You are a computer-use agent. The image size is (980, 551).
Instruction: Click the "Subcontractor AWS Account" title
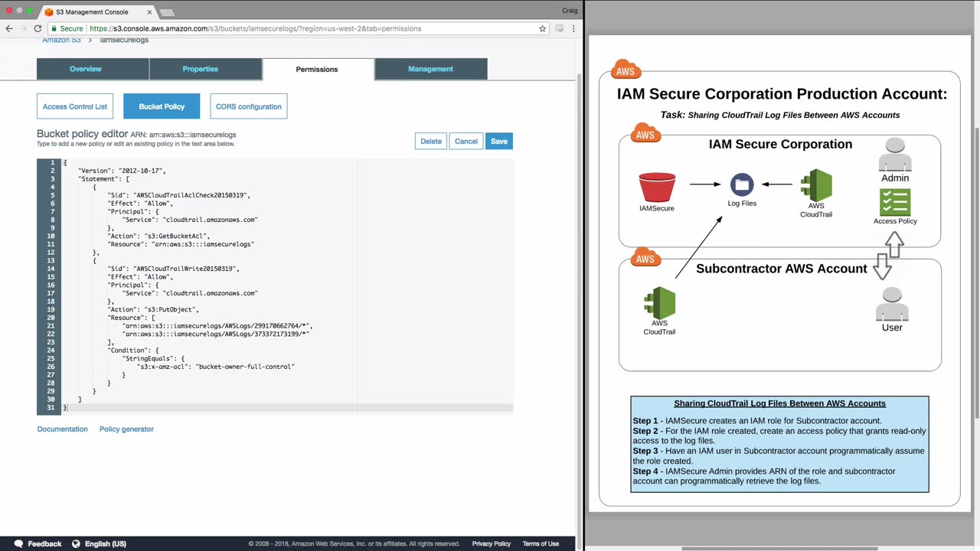click(781, 269)
